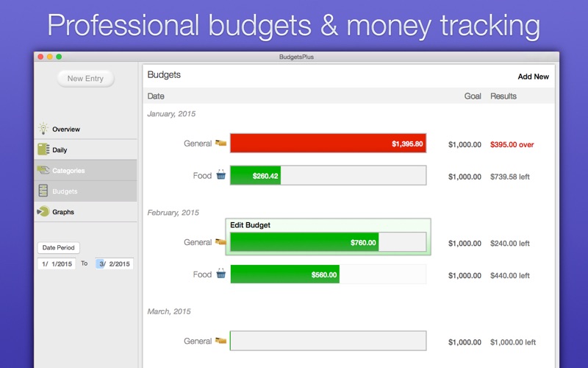Image resolution: width=588 pixels, height=368 pixels.
Task: Click the Graphs pie chart icon
Action: point(43,211)
